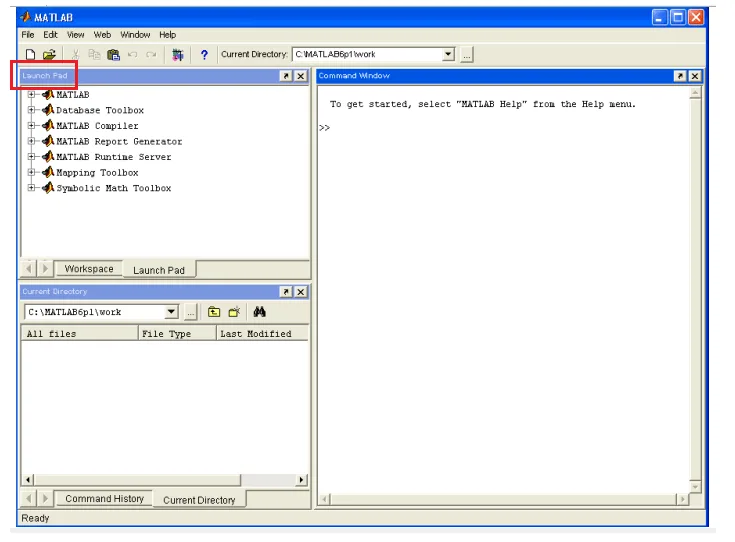Close the Current Directory panel
The image size is (735, 542).
300,292
